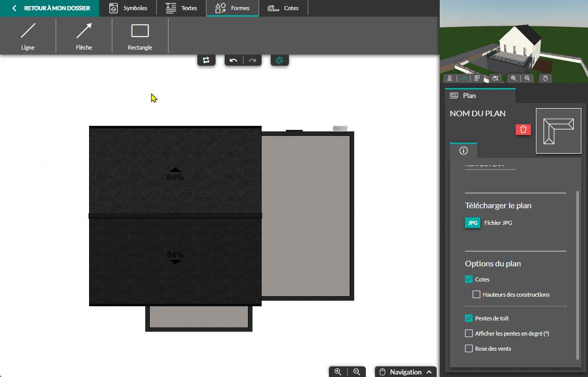
Task: Expand the Navigation panel chevron
Action: [429, 372]
